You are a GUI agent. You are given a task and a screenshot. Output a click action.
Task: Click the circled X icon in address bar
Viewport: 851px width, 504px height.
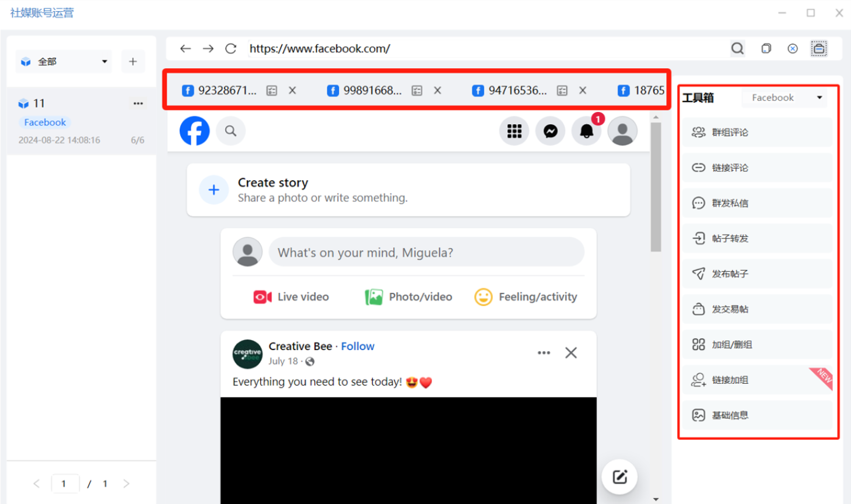coord(793,48)
